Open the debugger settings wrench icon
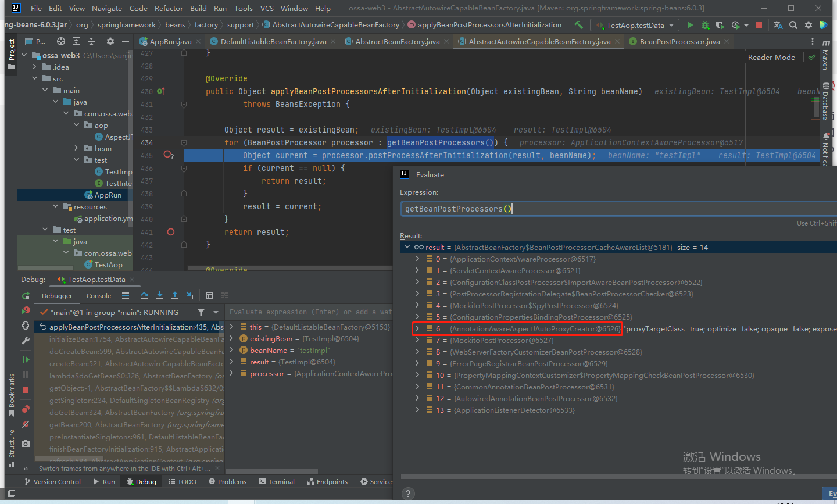Image resolution: width=837 pixels, height=504 pixels. (26, 341)
